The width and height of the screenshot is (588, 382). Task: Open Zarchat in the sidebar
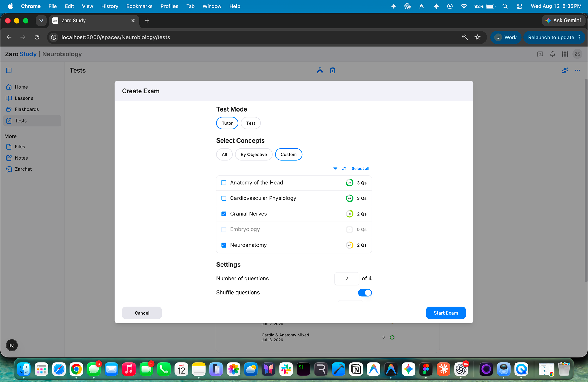(32, 169)
